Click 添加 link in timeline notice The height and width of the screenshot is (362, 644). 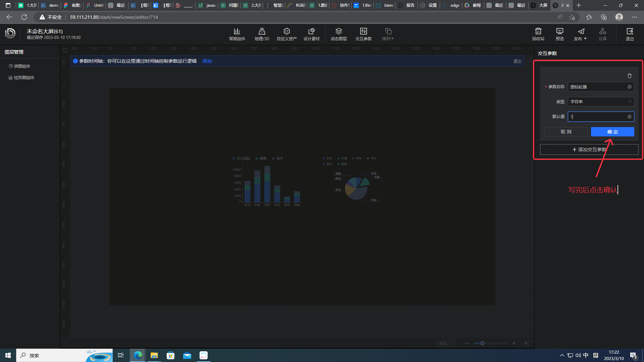[x=207, y=61]
